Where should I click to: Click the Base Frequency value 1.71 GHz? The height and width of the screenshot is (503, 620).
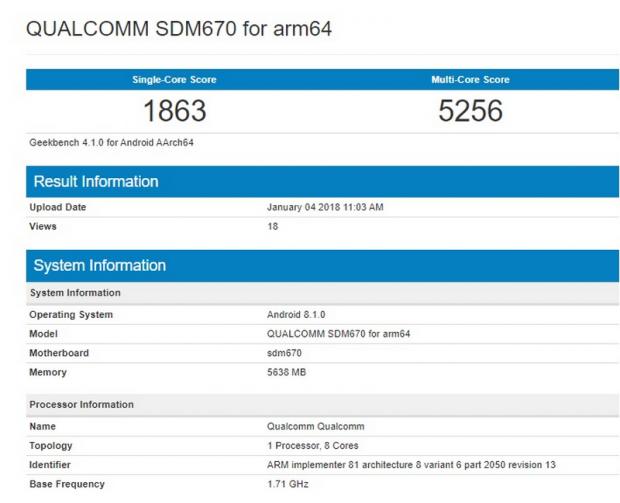click(x=286, y=484)
